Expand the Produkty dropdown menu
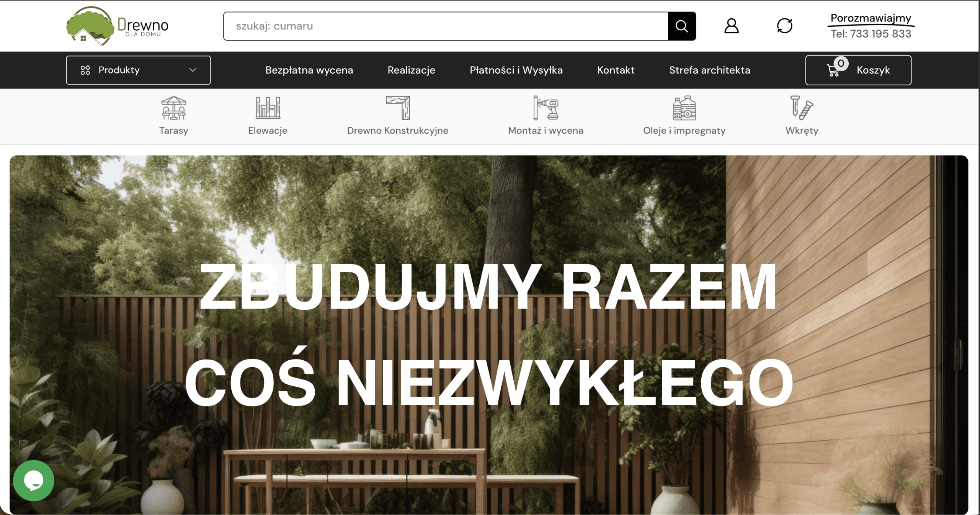 pyautogui.click(x=119, y=70)
